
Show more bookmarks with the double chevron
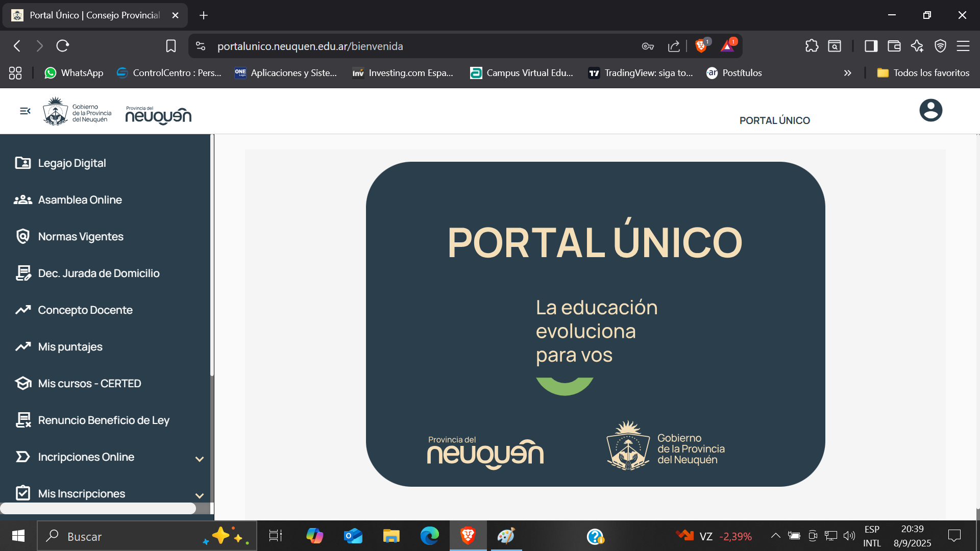[847, 73]
